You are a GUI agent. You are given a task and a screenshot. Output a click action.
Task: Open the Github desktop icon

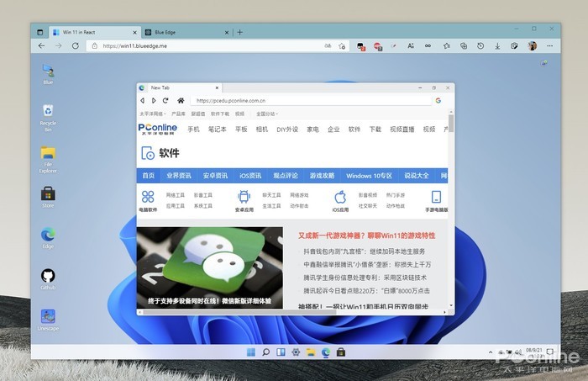point(48,279)
